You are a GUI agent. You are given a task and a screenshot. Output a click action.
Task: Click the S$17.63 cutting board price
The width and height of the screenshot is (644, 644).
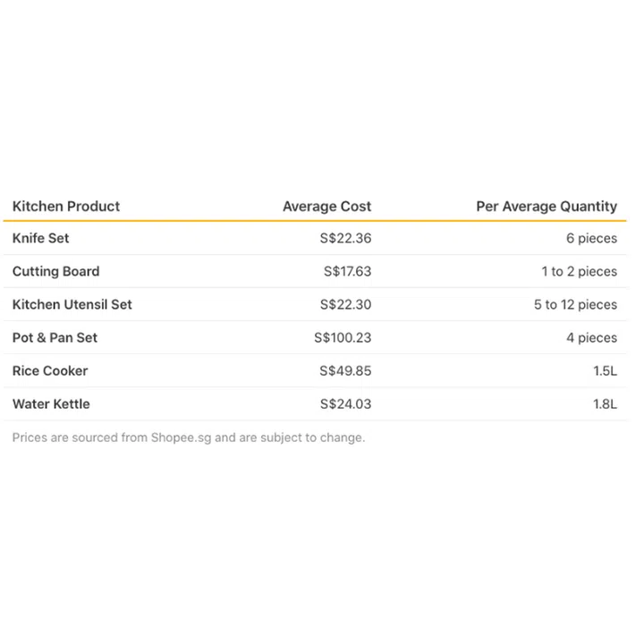point(347,272)
